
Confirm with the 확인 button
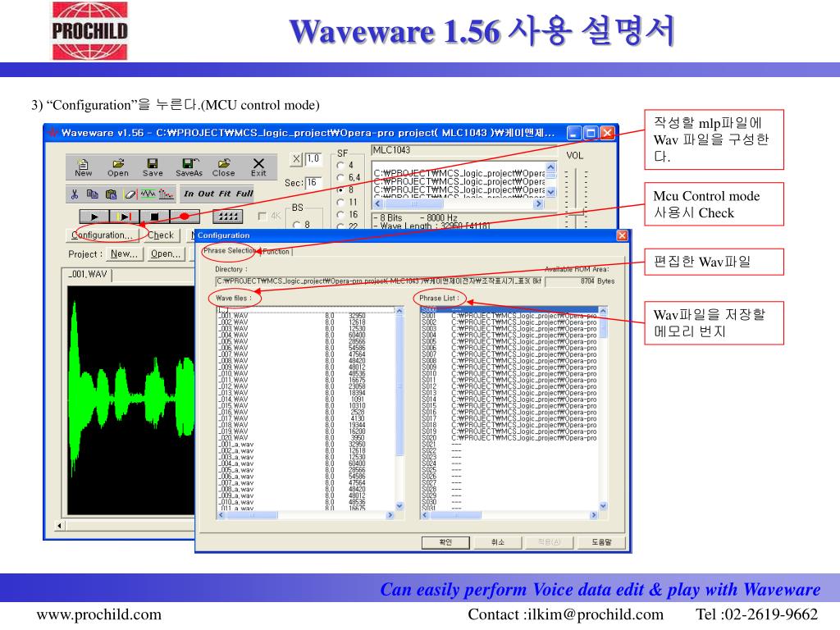point(445,542)
